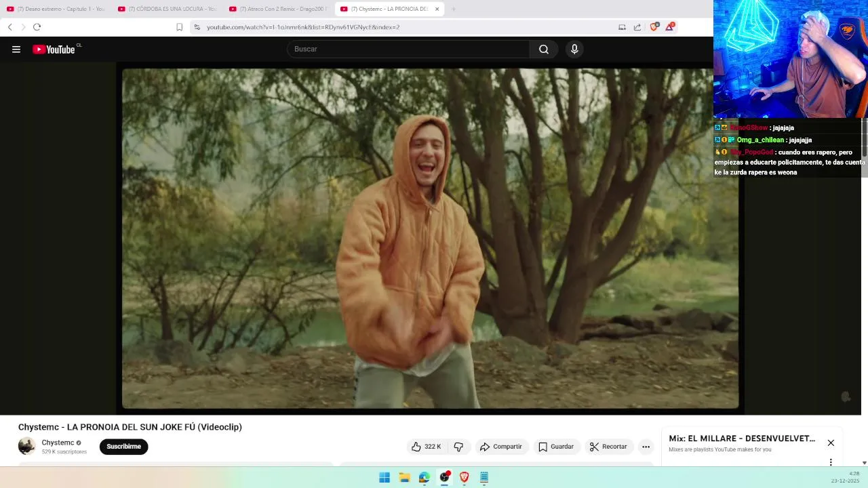Viewport: 868px width, 488px height.
Task: Click the search magnifier button
Action: pyautogui.click(x=544, y=49)
